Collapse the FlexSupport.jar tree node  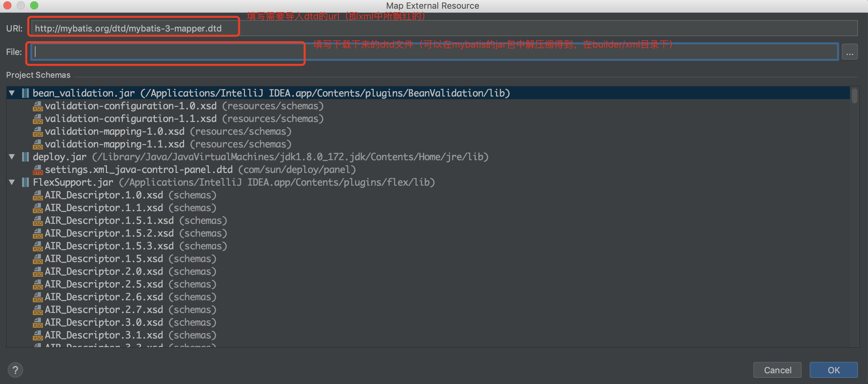coord(12,182)
